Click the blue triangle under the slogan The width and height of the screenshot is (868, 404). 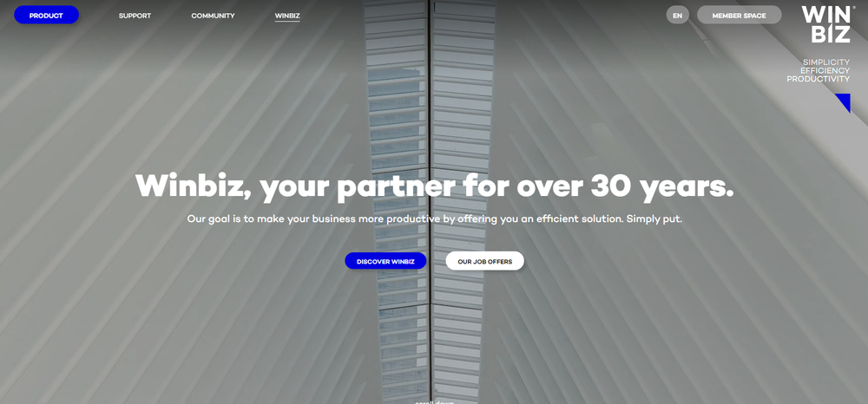tap(845, 101)
